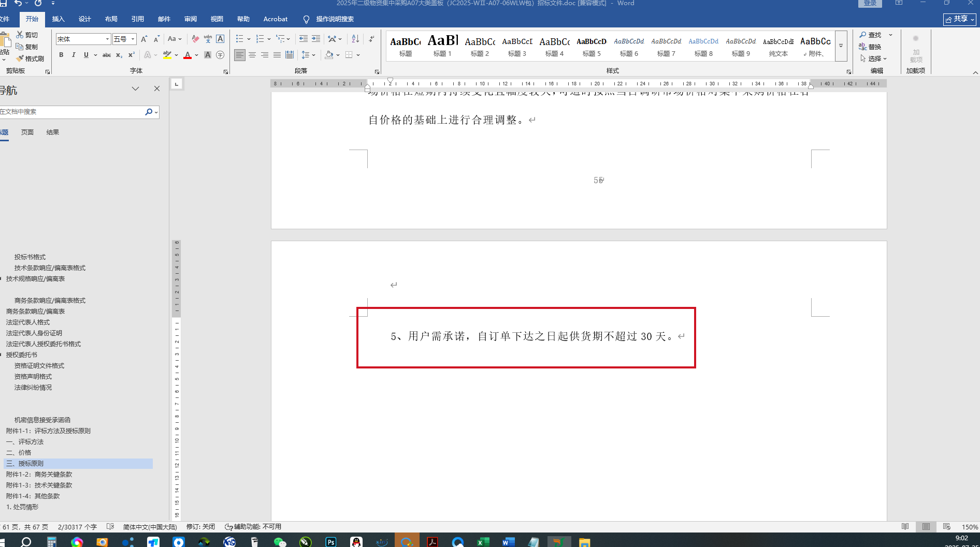
Task: Click the 登录 sign-in button
Action: (x=870, y=3)
